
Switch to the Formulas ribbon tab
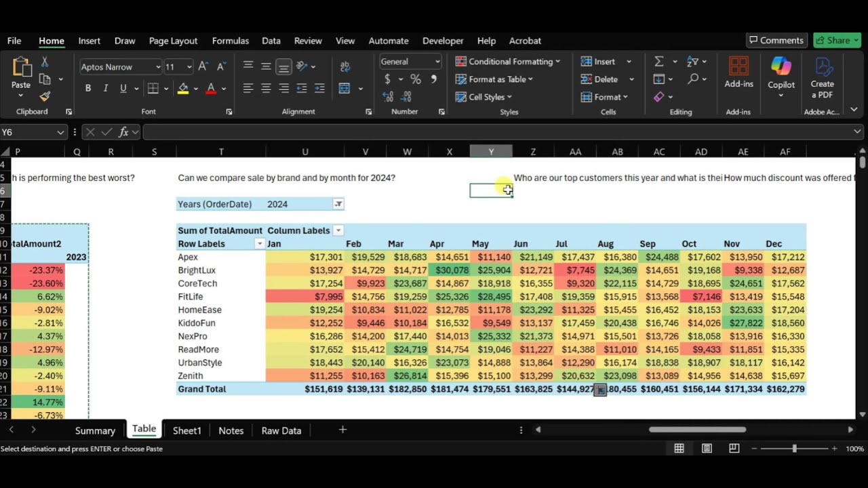point(230,41)
